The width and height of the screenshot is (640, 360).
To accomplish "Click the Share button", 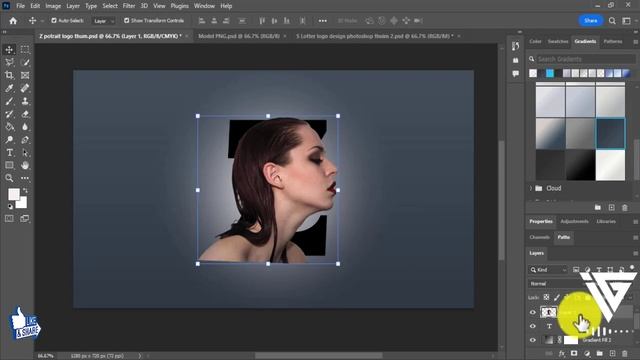I will point(590,21).
